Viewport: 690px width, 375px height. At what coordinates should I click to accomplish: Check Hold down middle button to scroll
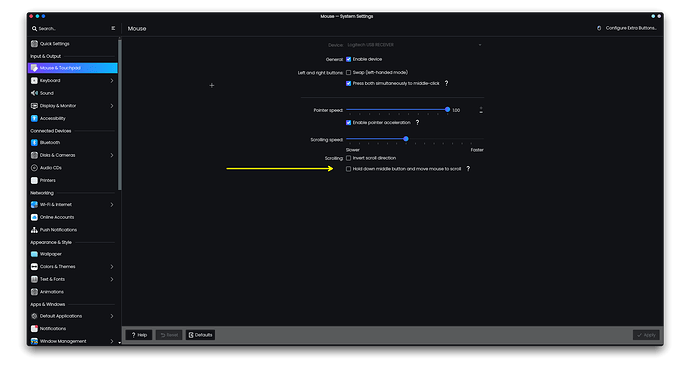(349, 169)
